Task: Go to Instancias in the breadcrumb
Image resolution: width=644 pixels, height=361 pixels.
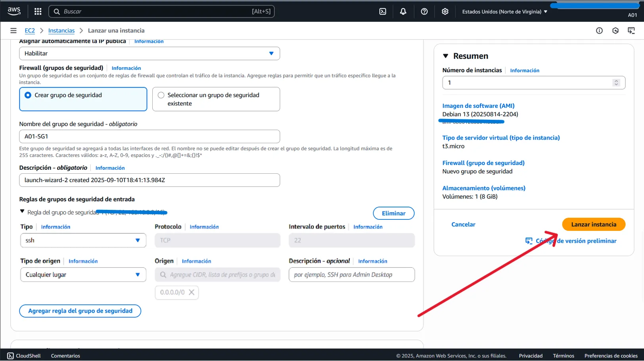Action: [61, 31]
